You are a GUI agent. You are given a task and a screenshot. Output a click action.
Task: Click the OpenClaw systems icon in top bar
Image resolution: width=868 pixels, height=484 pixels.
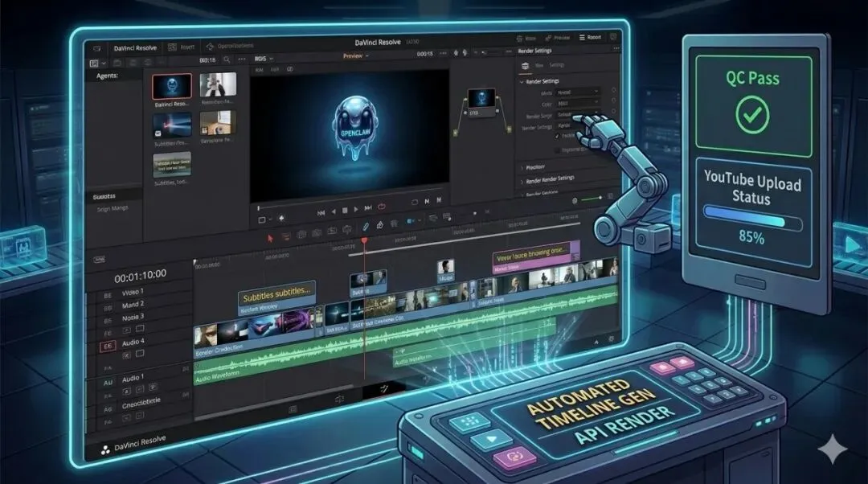point(210,47)
